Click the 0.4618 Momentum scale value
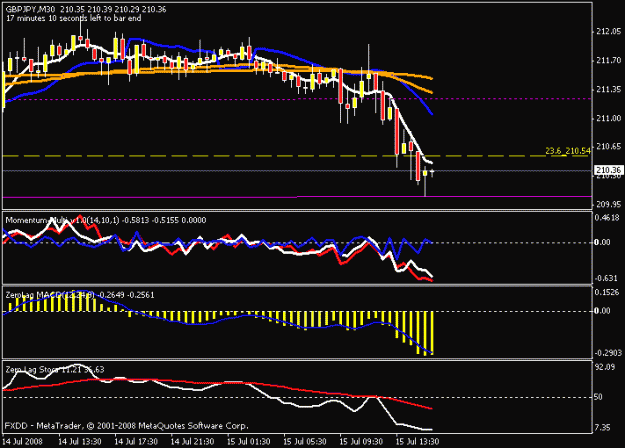 pos(607,218)
